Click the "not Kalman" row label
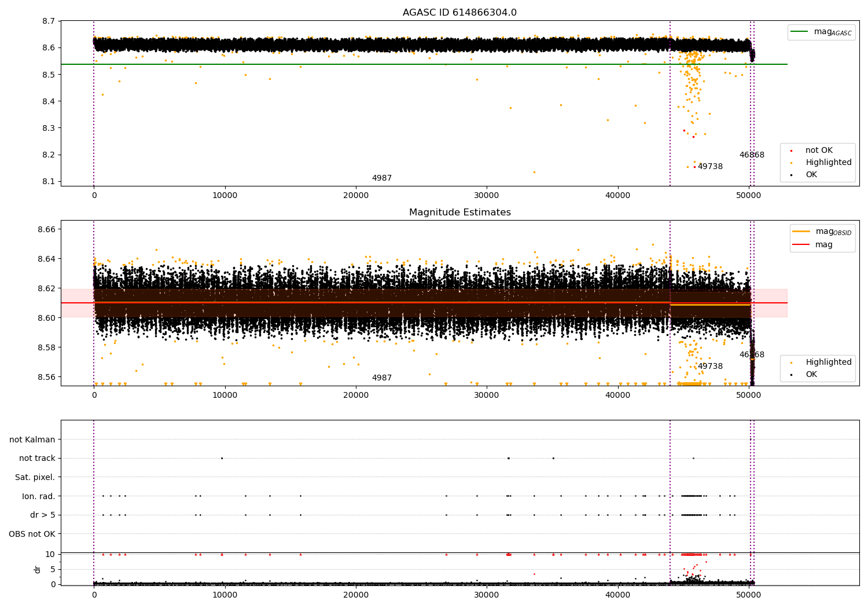 tap(32, 440)
